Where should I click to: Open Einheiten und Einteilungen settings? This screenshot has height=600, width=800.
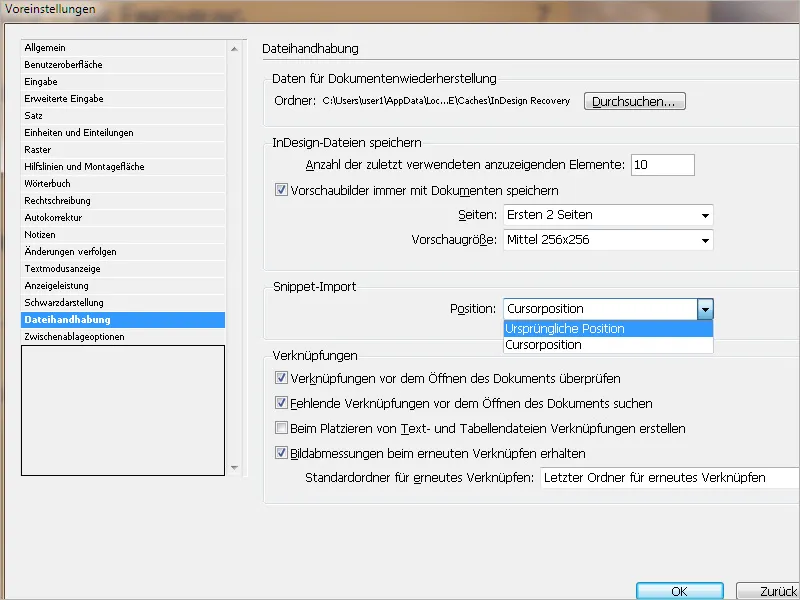(123, 133)
